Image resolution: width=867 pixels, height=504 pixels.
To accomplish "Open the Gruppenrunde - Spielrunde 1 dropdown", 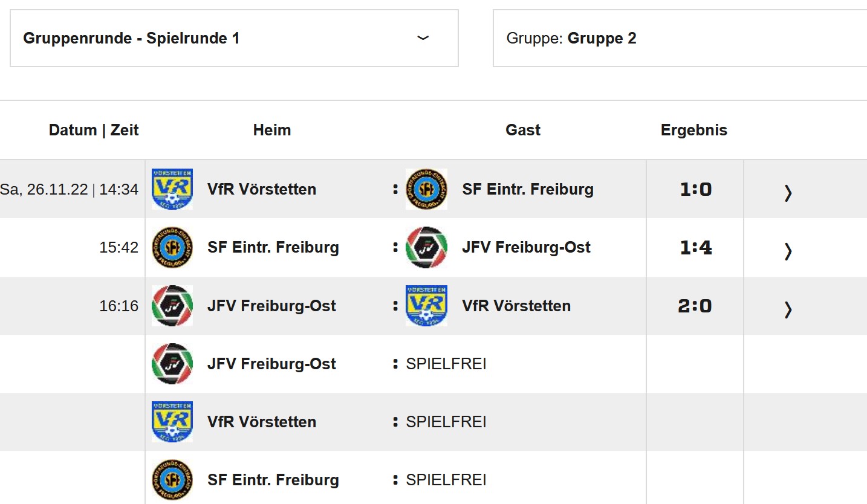I will [234, 38].
